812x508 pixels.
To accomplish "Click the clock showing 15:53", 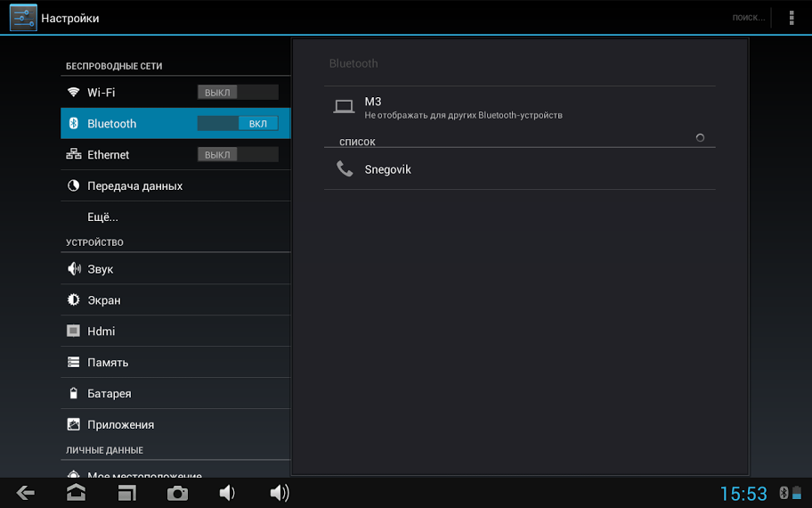I will (743, 494).
